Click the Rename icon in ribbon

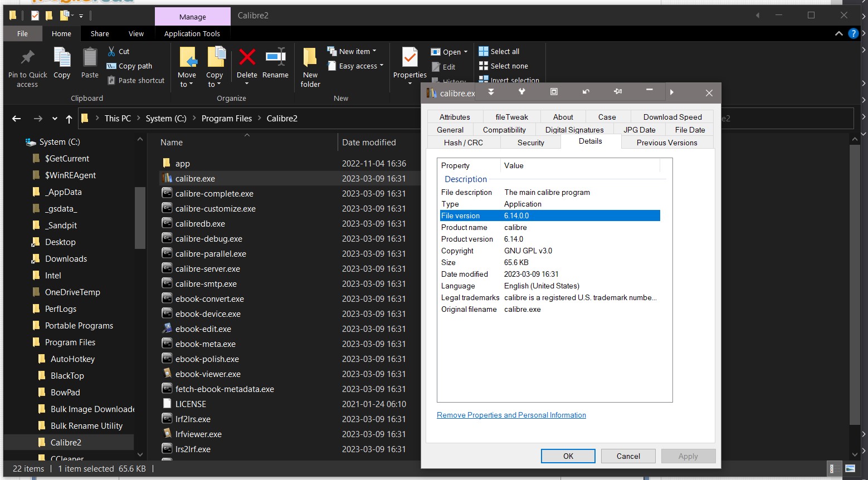(x=275, y=57)
